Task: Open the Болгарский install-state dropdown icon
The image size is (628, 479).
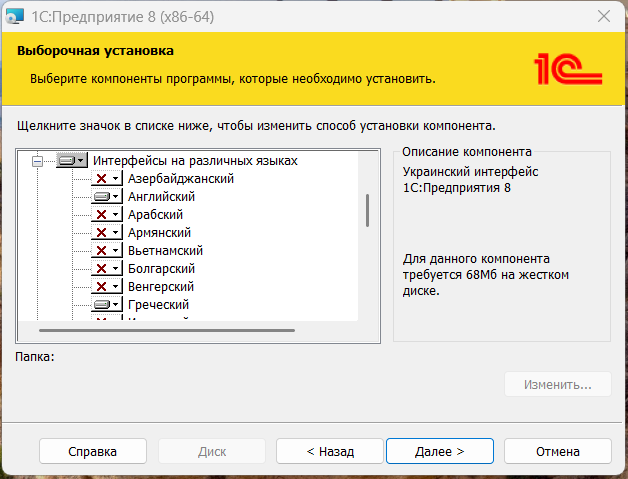Action: (107, 269)
